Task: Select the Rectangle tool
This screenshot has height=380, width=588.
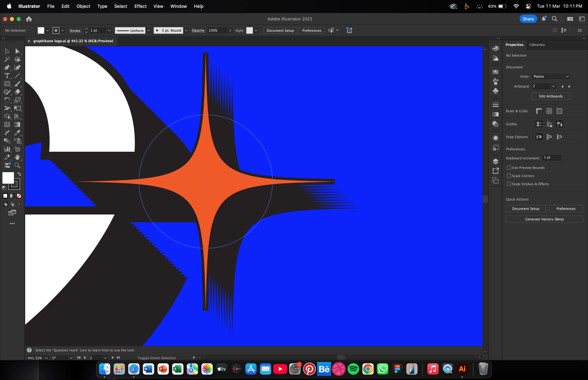Action: pyautogui.click(x=7, y=84)
